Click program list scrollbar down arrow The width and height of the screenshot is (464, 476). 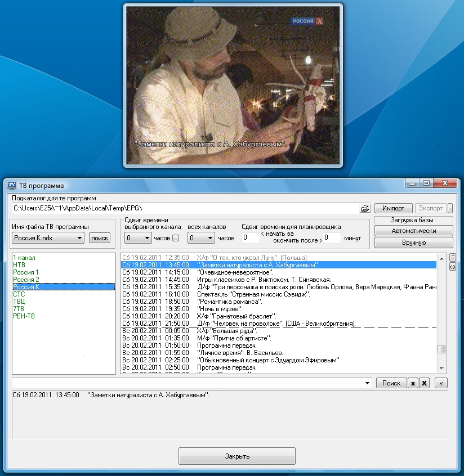click(441, 368)
